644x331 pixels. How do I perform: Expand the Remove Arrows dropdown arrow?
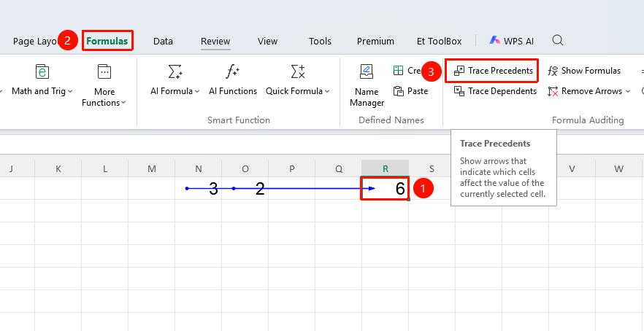(628, 91)
